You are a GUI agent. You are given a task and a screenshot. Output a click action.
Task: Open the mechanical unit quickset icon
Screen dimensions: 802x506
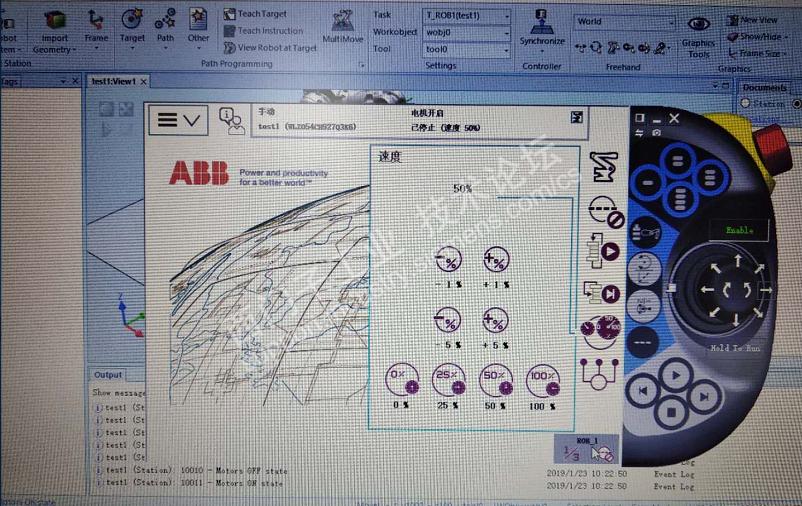(604, 167)
